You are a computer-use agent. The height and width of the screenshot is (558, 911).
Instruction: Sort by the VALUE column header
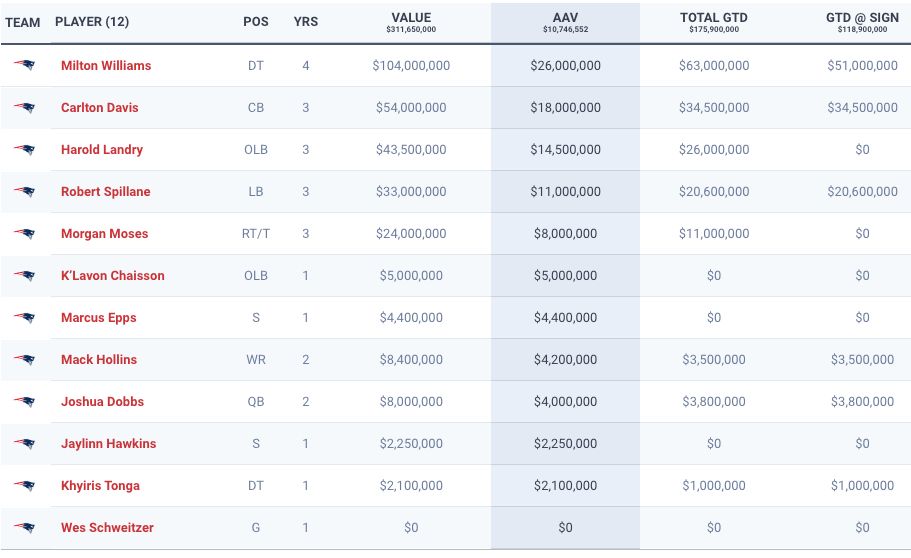[x=411, y=18]
